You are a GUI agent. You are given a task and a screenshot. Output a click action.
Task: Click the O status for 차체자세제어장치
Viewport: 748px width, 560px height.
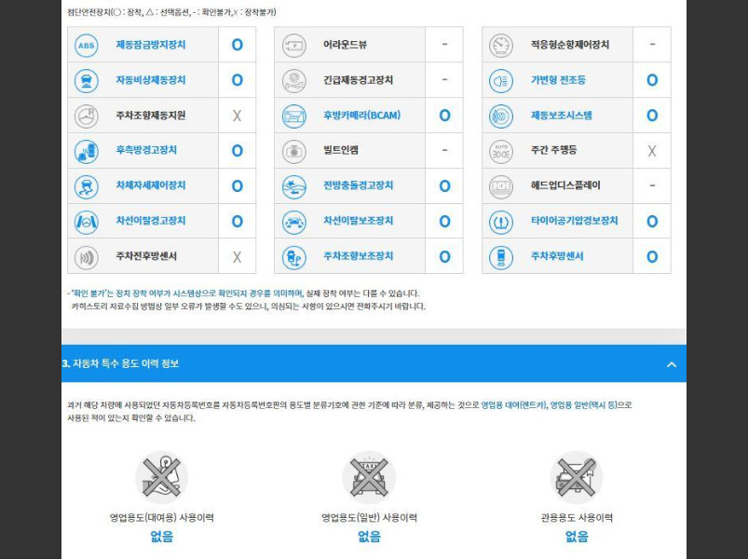point(237,186)
